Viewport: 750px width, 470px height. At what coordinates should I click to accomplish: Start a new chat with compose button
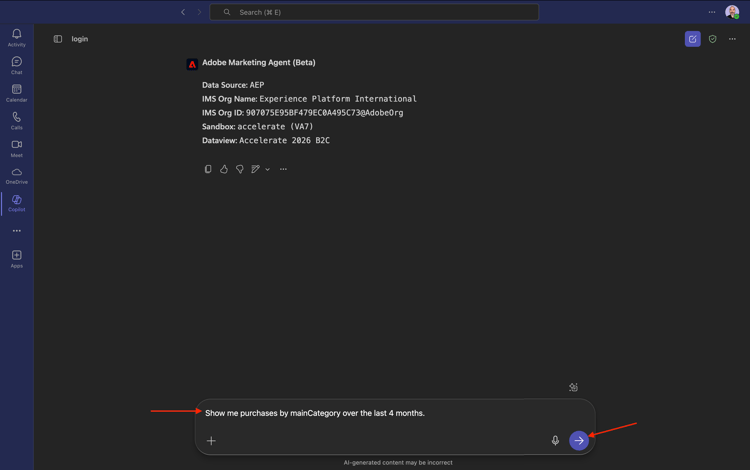click(693, 39)
